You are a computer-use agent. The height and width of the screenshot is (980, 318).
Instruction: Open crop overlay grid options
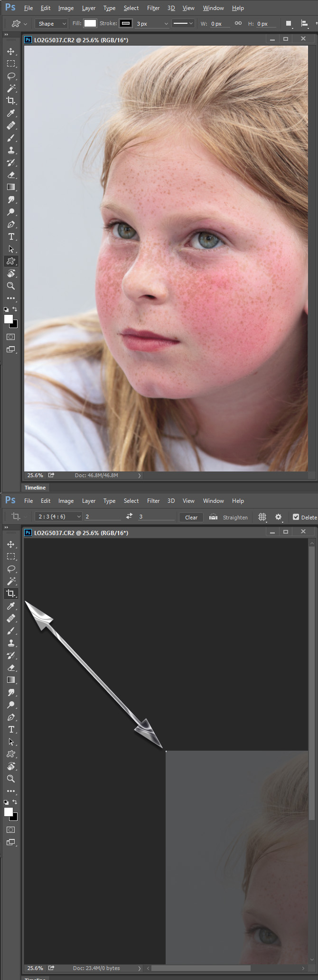click(262, 517)
